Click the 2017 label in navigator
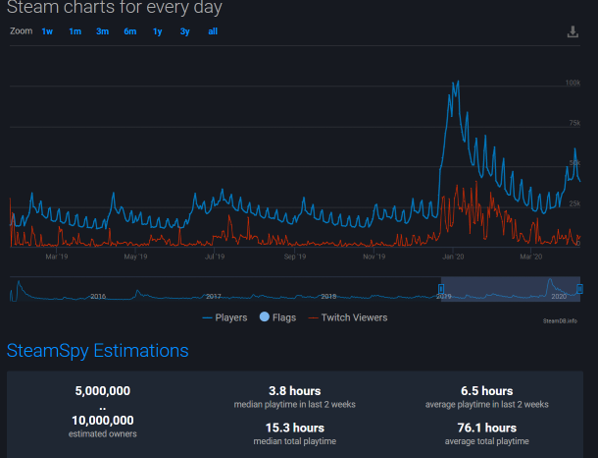The width and height of the screenshot is (598, 458). [x=214, y=296]
